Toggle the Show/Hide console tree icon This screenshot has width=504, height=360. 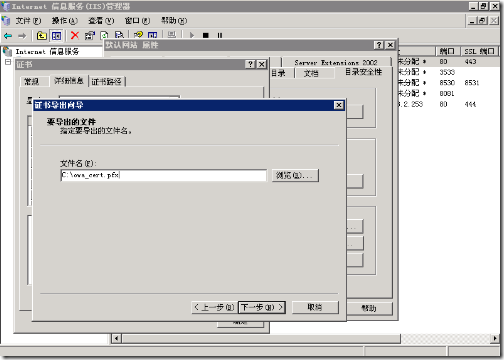point(56,35)
